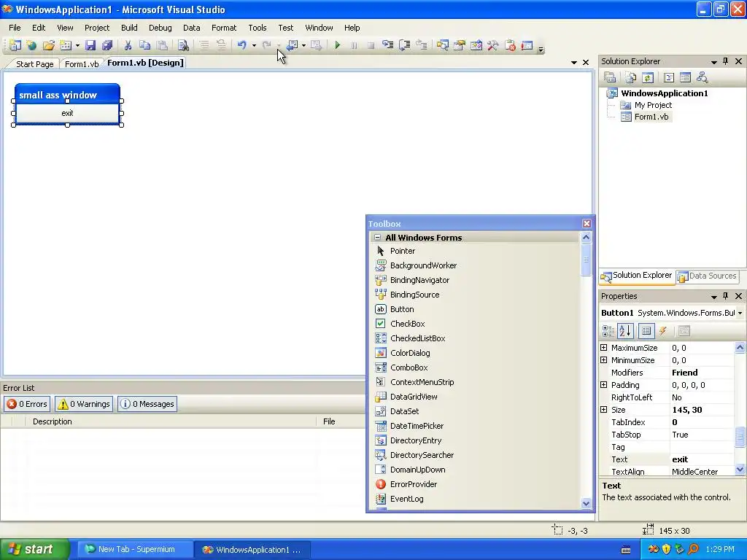Click the Open File folder icon
This screenshot has height=560, width=747.
click(49, 45)
